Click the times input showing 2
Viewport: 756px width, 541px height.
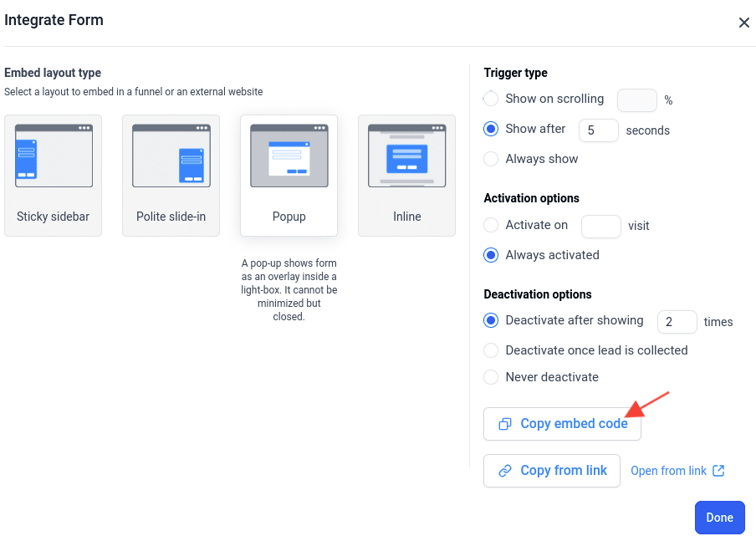click(677, 322)
